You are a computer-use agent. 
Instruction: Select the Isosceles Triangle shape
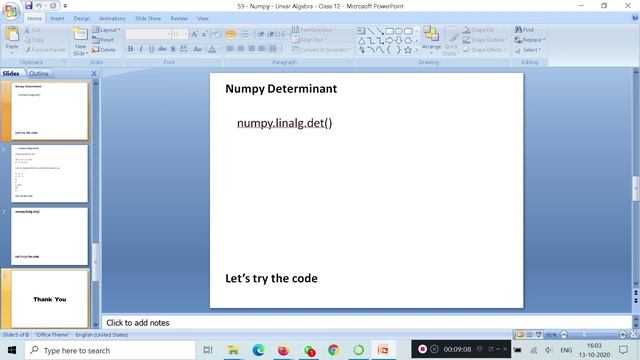click(x=361, y=40)
